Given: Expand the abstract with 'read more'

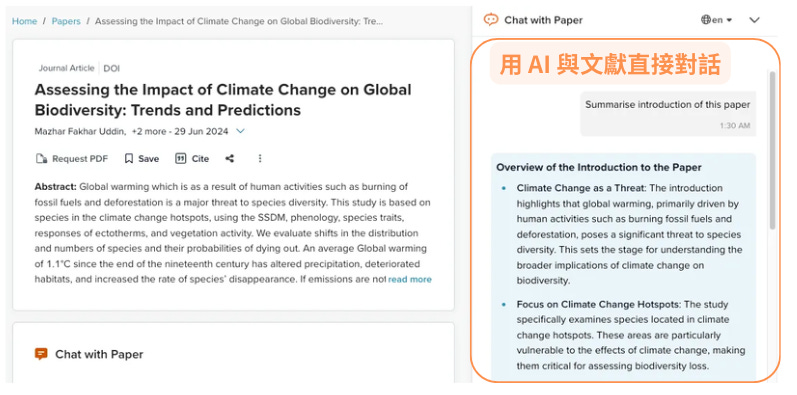Looking at the screenshot, I should pos(410,279).
